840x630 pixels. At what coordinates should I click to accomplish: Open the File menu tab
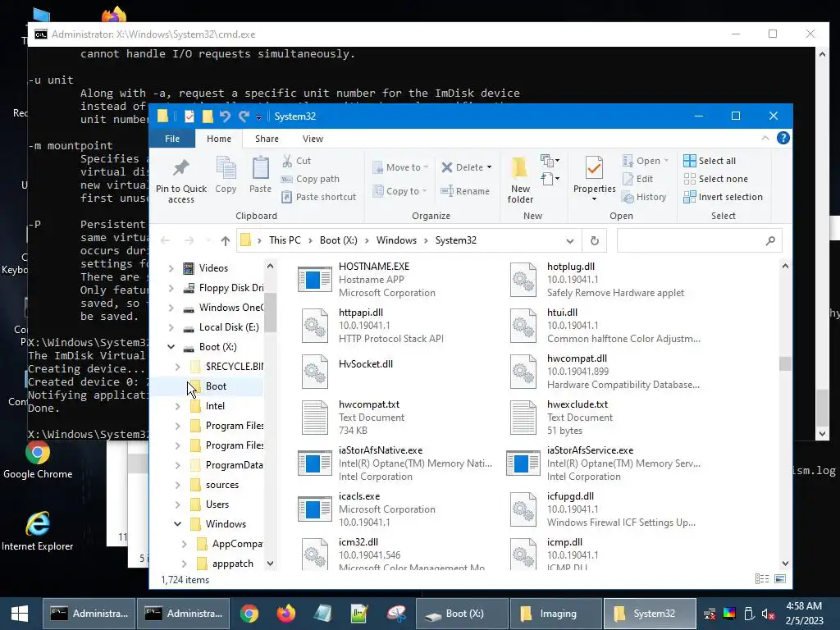pyautogui.click(x=172, y=139)
